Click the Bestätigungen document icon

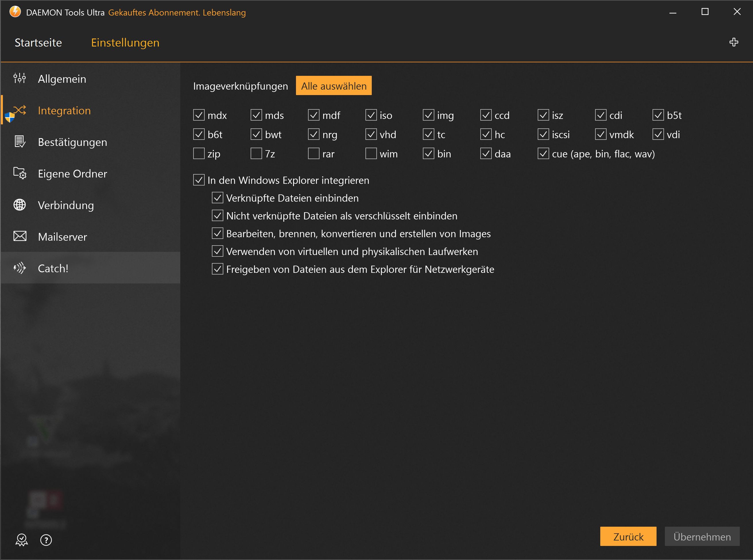tap(20, 142)
